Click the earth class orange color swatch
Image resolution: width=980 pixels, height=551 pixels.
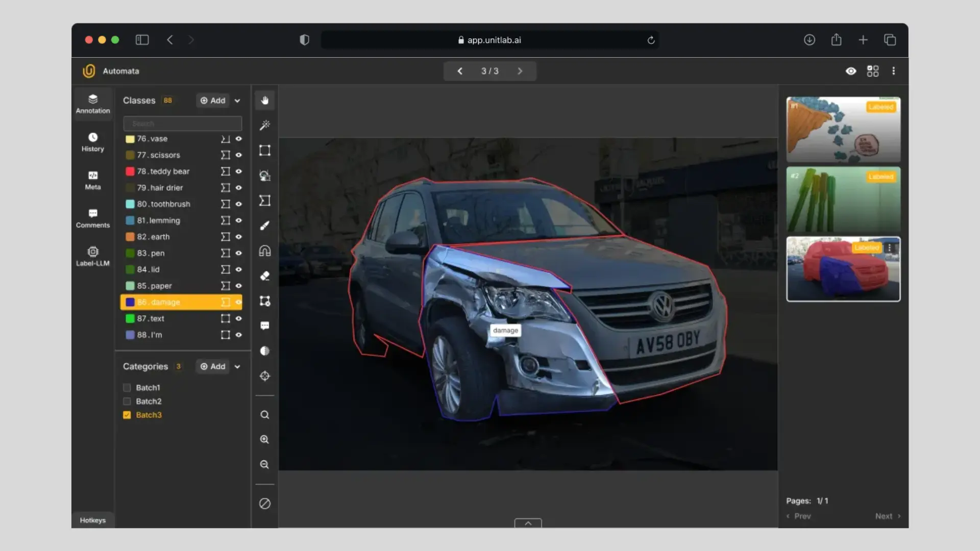130,237
